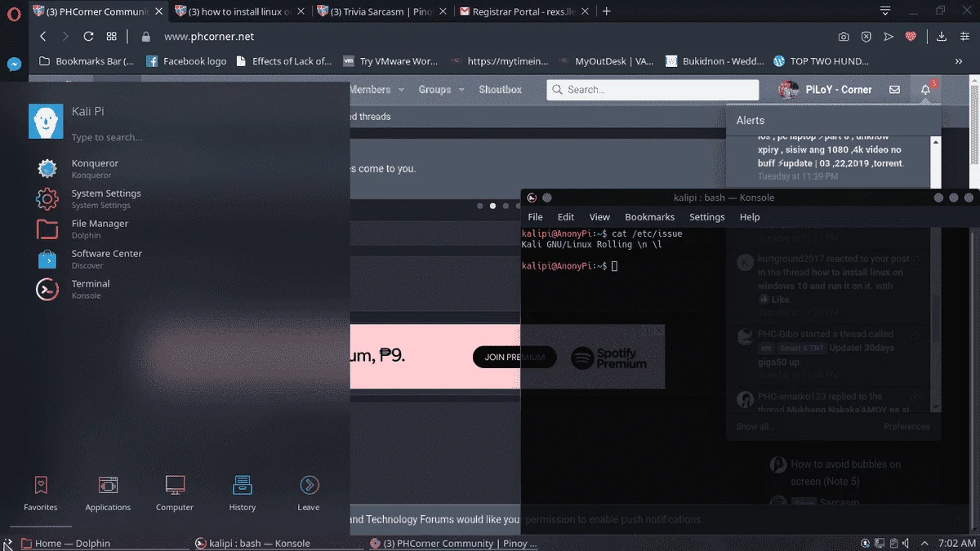
Task: Open Opera Easy Setup sliders icon
Action: 964,37
